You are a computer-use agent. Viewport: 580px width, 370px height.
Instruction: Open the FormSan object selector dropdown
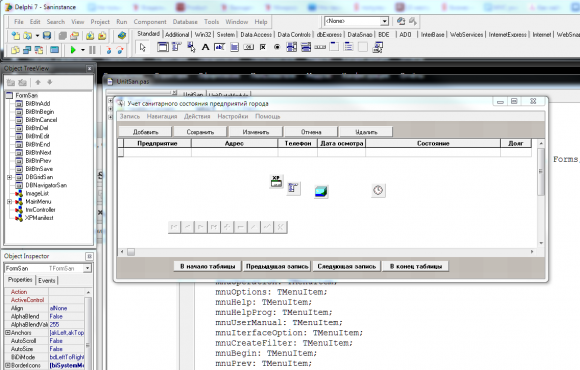pyautogui.click(x=87, y=268)
